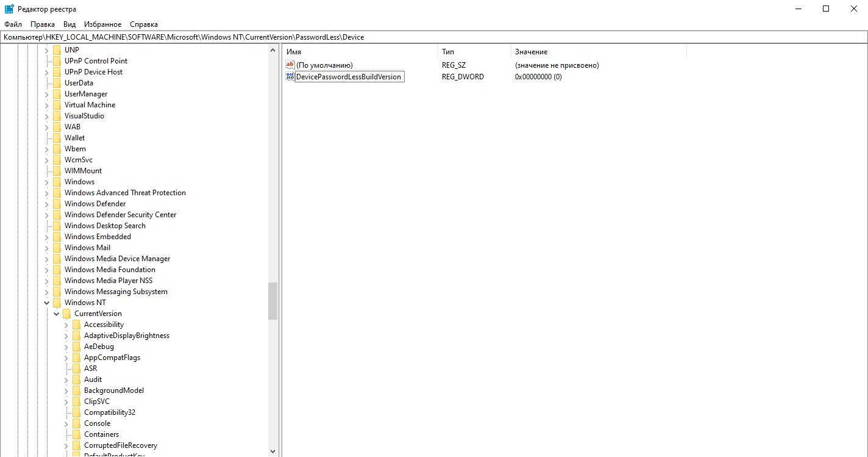
Task: Open the Справка menu
Action: (144, 24)
